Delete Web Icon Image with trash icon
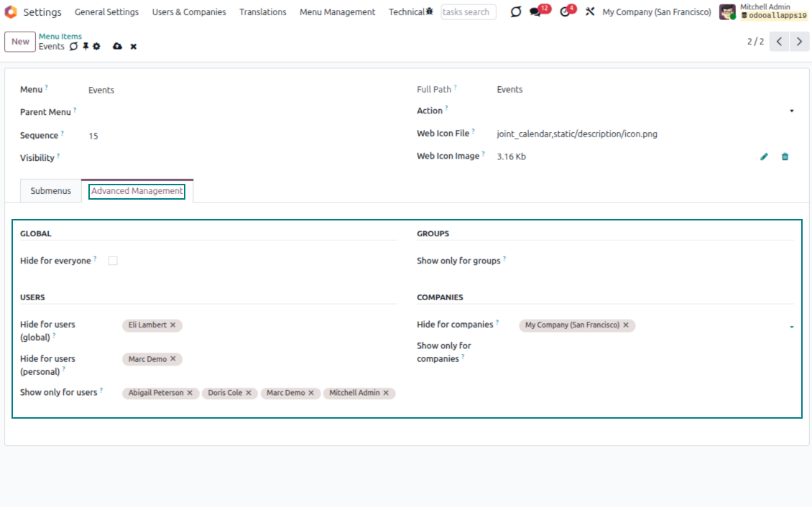Viewport: 812px width, 507px height. (785, 157)
